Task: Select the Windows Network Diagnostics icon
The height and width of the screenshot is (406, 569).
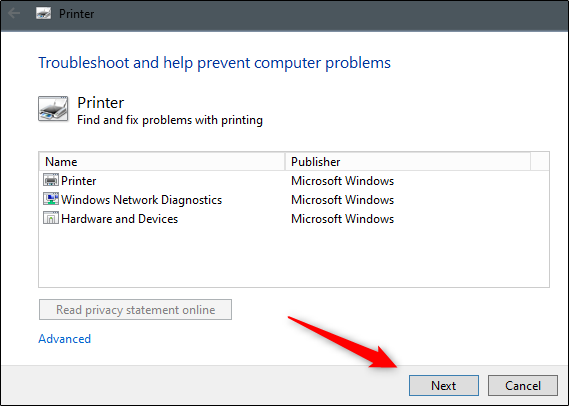Action: tap(50, 199)
